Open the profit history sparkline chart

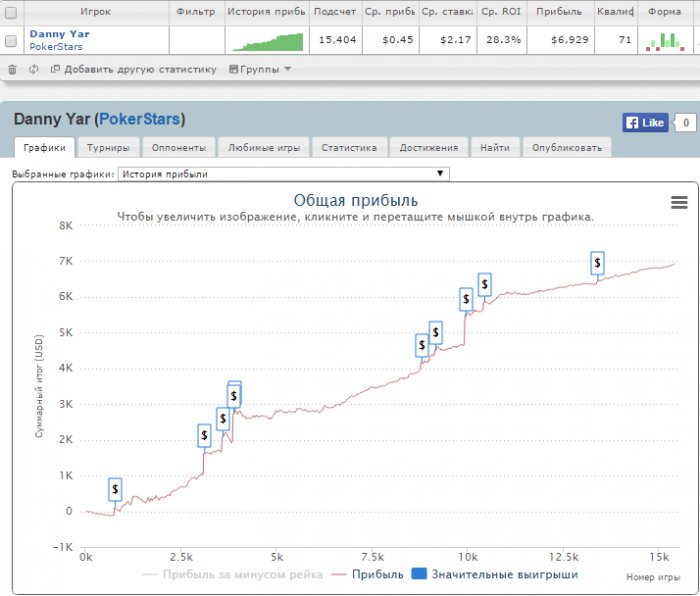point(267,41)
